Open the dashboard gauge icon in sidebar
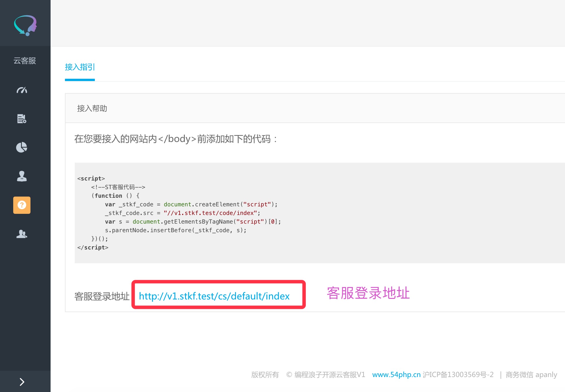Screen dimensions: 565x392 click(x=22, y=90)
